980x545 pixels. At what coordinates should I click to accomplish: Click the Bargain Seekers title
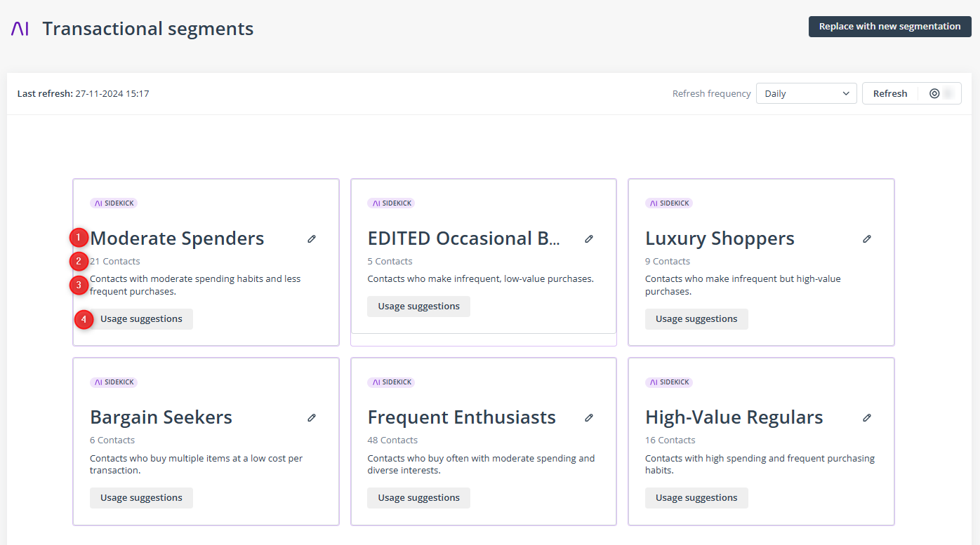tap(161, 417)
